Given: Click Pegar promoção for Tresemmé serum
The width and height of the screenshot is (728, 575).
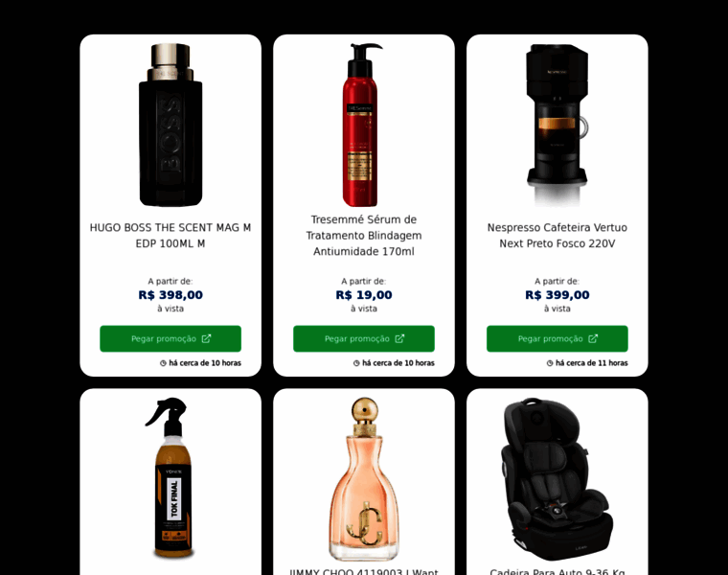Looking at the screenshot, I should coord(364,338).
